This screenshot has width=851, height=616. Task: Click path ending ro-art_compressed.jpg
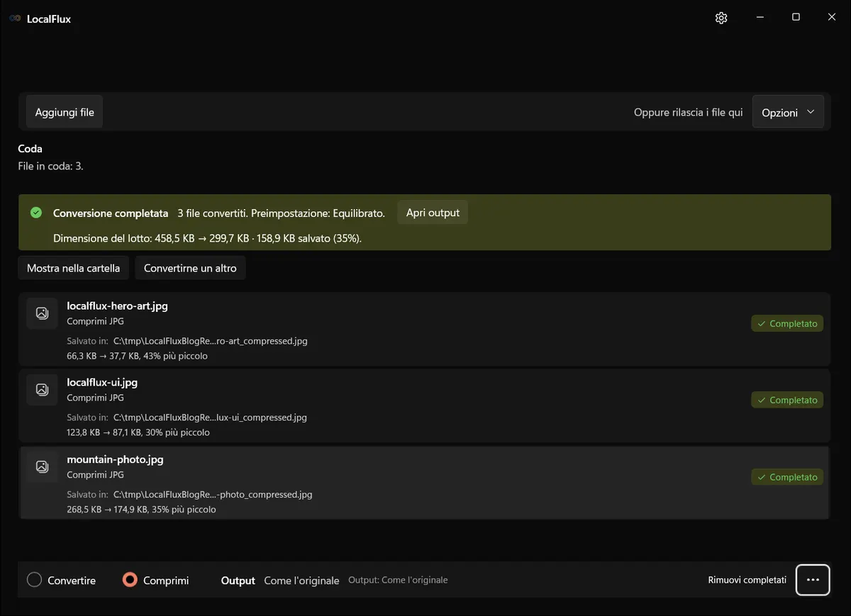[x=211, y=341]
